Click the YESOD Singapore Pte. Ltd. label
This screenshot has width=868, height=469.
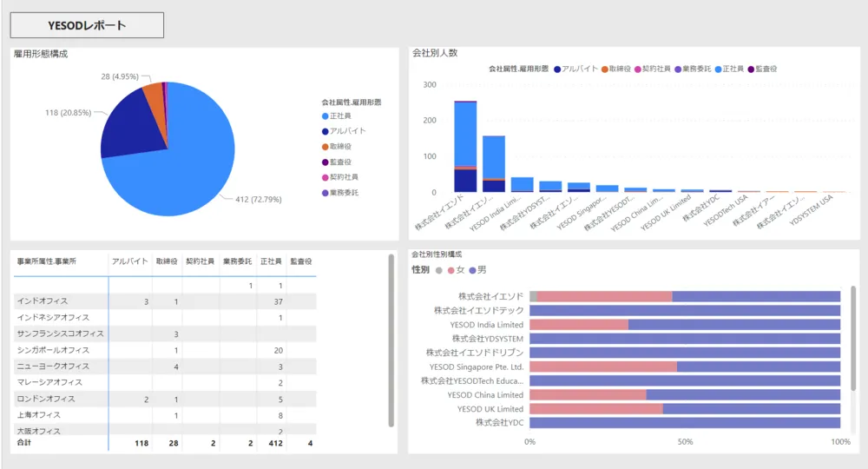tap(477, 367)
